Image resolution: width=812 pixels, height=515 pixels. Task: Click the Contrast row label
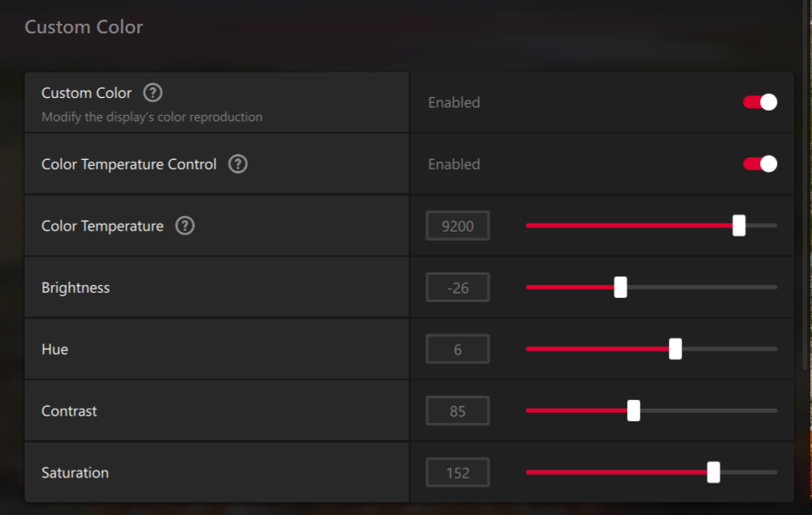pyautogui.click(x=69, y=411)
